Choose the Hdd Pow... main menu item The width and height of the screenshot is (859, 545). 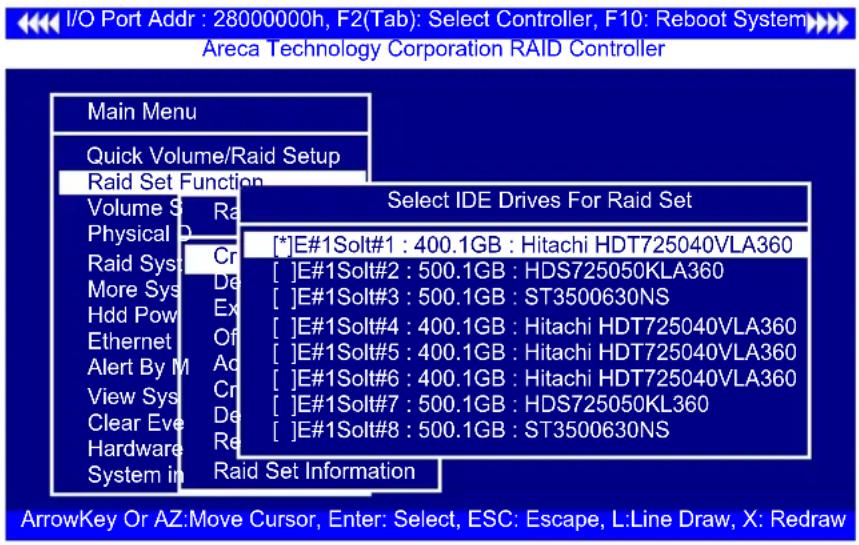click(x=132, y=315)
